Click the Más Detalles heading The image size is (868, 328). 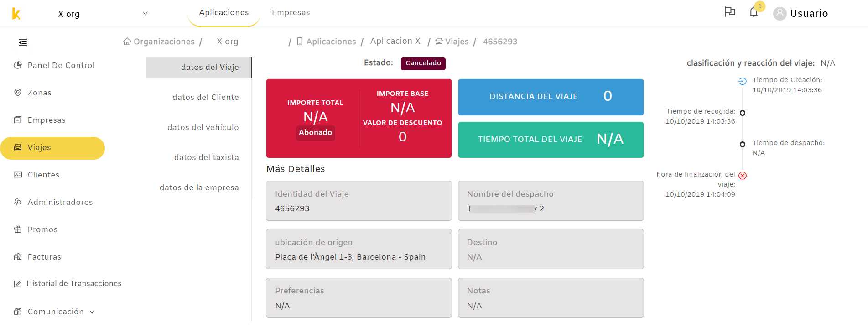click(296, 169)
